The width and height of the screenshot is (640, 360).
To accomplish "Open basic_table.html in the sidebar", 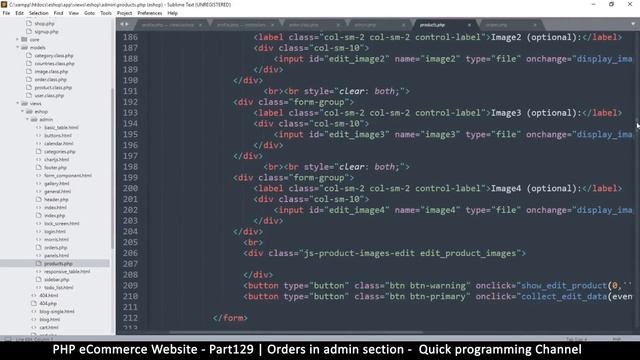I will pyautogui.click(x=61, y=127).
